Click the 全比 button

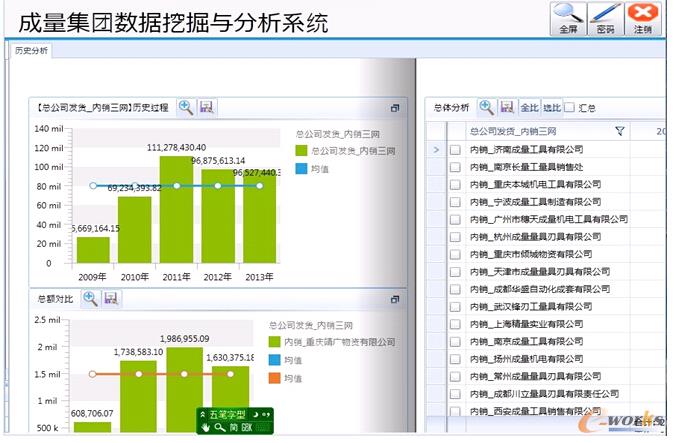click(529, 107)
